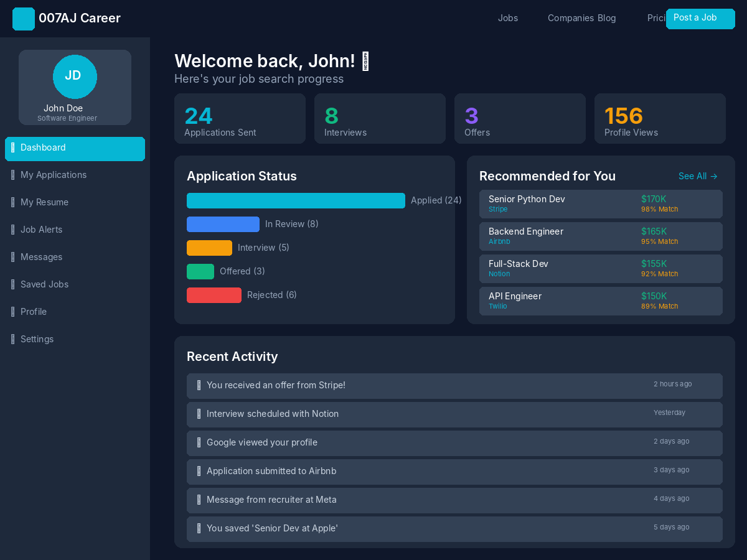Click the Twilio company name
The image size is (747, 560).
498,306
